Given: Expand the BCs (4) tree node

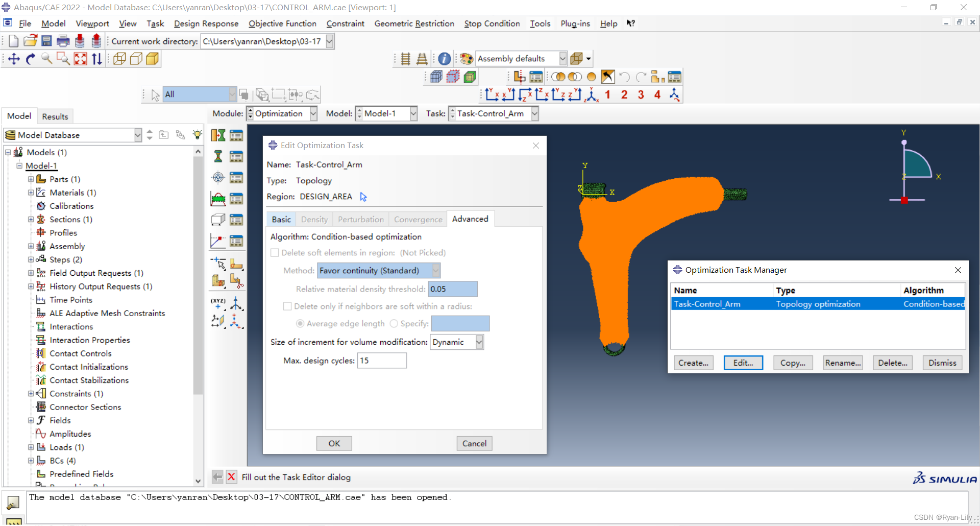Looking at the screenshot, I should (x=31, y=461).
